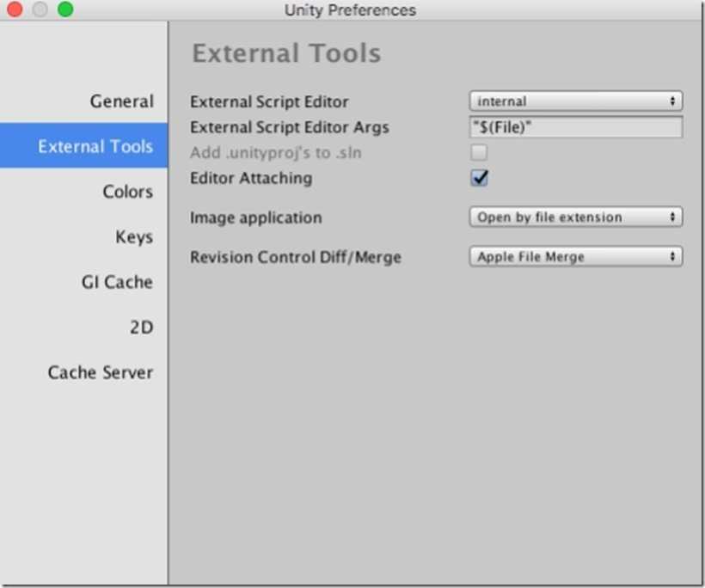Click the Unity Preferences title bar
705x588 pixels.
[x=350, y=10]
